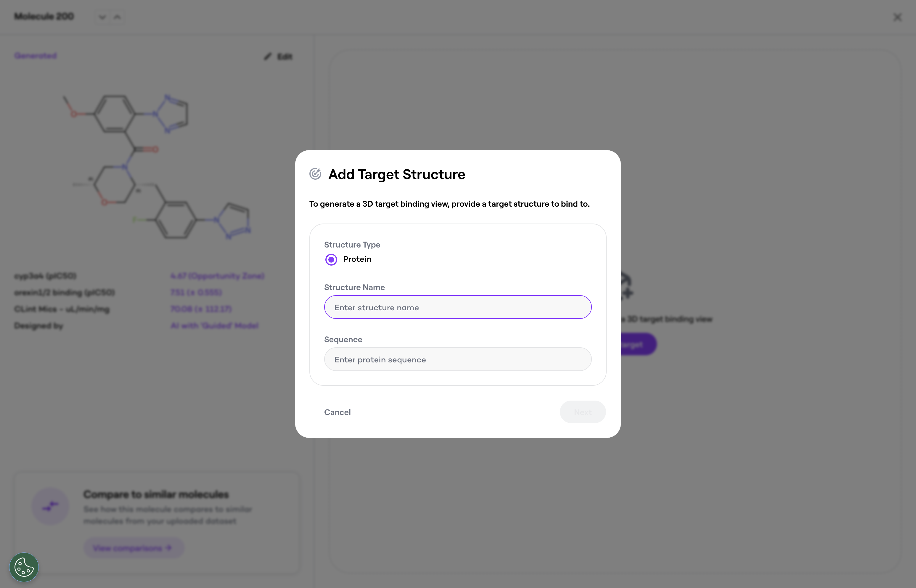Close the Molecule 200 panel
The image size is (916, 588).
point(897,17)
